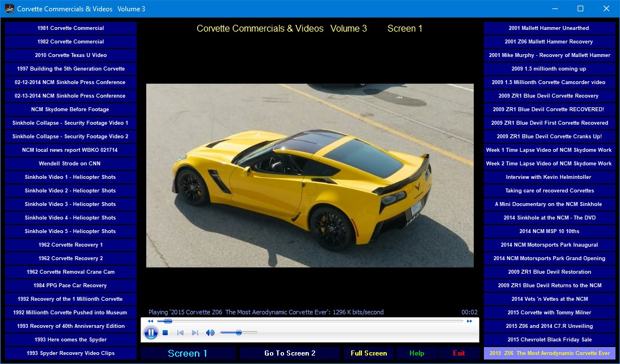Screen dimensions: 620x364
Task: Pause the playing video
Action: [151, 333]
